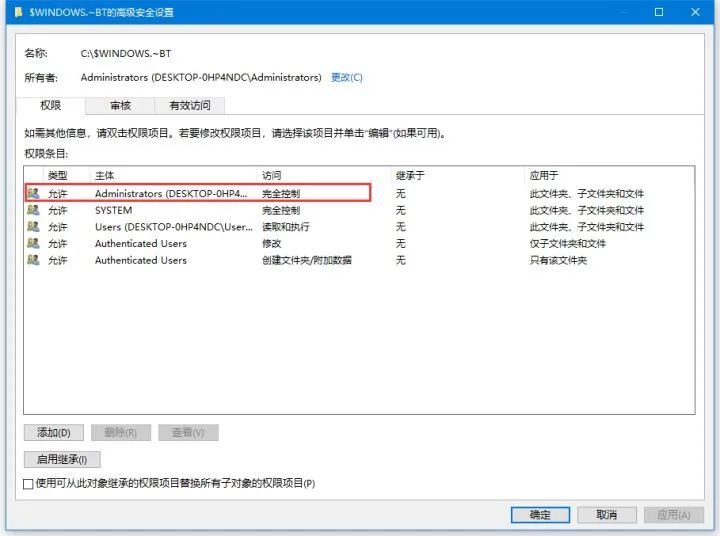Screen dimensions: 720x536
Task: Click the 允许 type cell in the Users row
Action: pos(58,227)
